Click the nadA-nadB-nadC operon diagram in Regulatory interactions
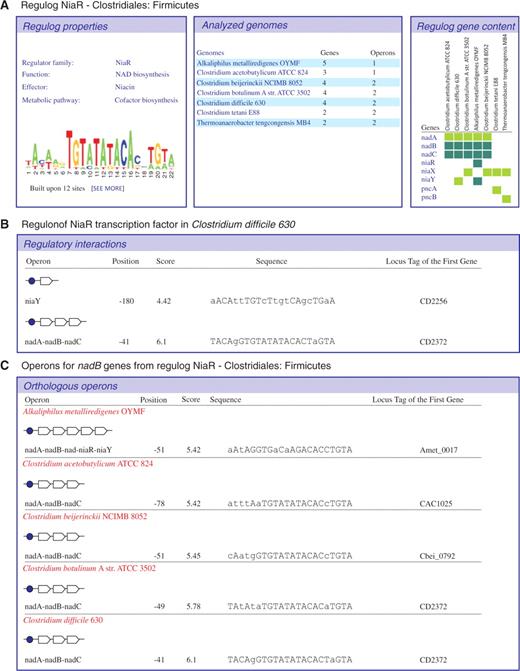The image size is (520, 671). click(56, 322)
